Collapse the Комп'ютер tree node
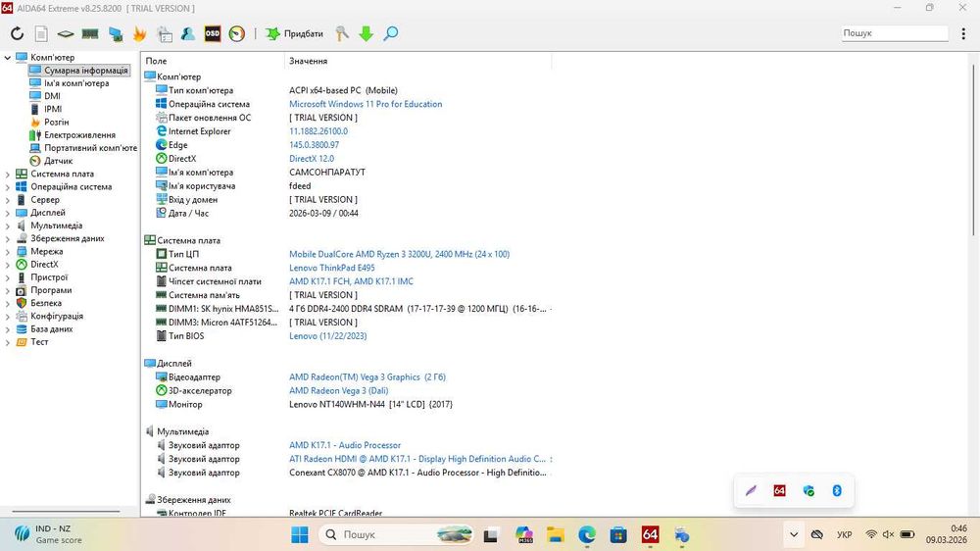Image resolution: width=980 pixels, height=551 pixels. point(8,58)
